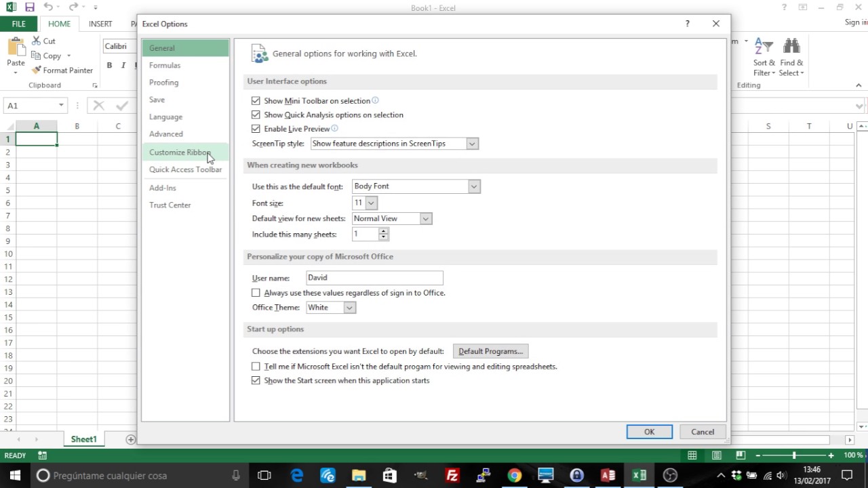Toggle Enable Live Preview checkbox
This screenshot has width=868, height=488.
256,128
